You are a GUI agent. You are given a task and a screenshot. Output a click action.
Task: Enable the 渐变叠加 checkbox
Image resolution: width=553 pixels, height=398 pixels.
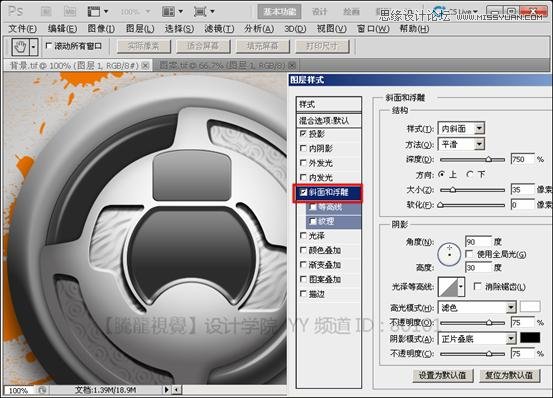303,264
